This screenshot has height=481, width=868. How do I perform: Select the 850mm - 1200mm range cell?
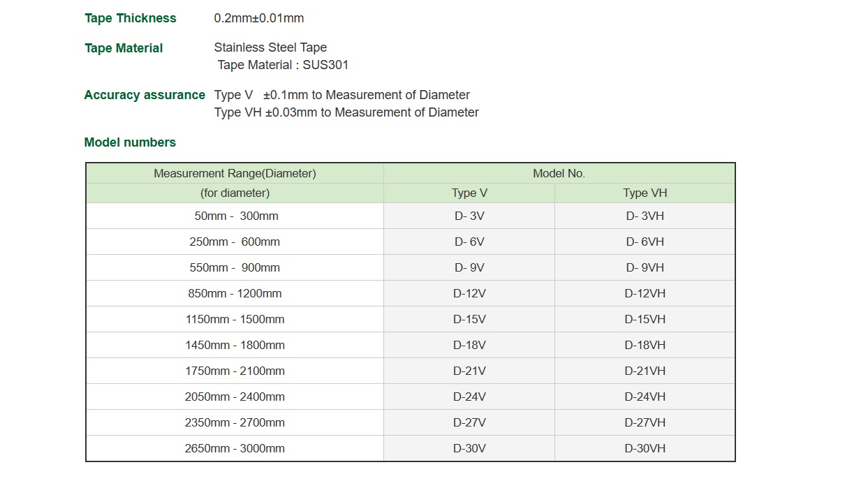(x=235, y=294)
